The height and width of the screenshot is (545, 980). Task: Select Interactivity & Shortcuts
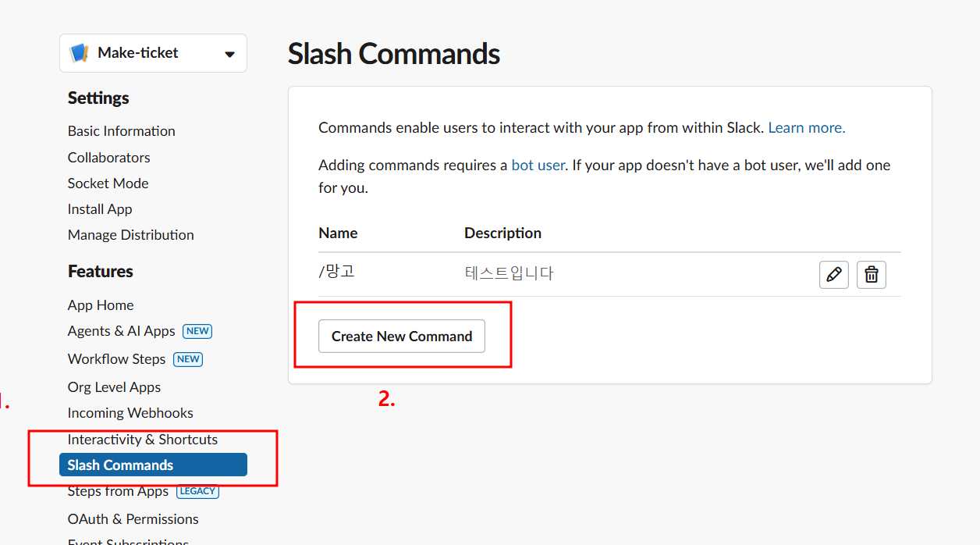click(143, 440)
